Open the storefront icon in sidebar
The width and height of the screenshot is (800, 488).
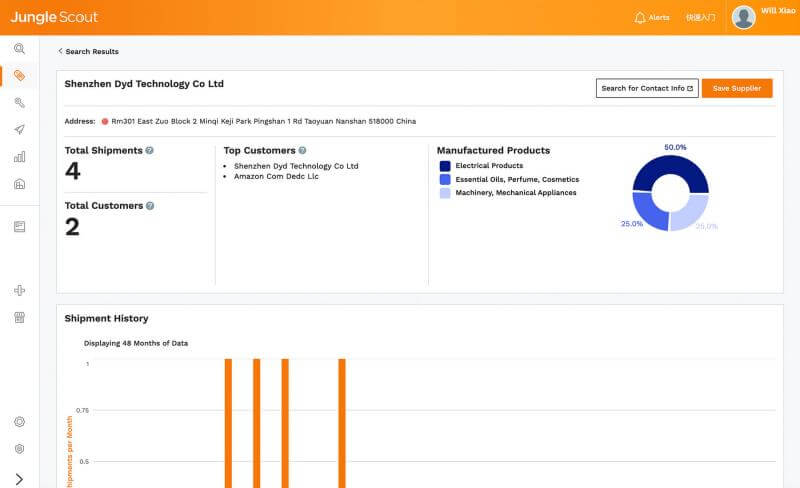point(19,318)
